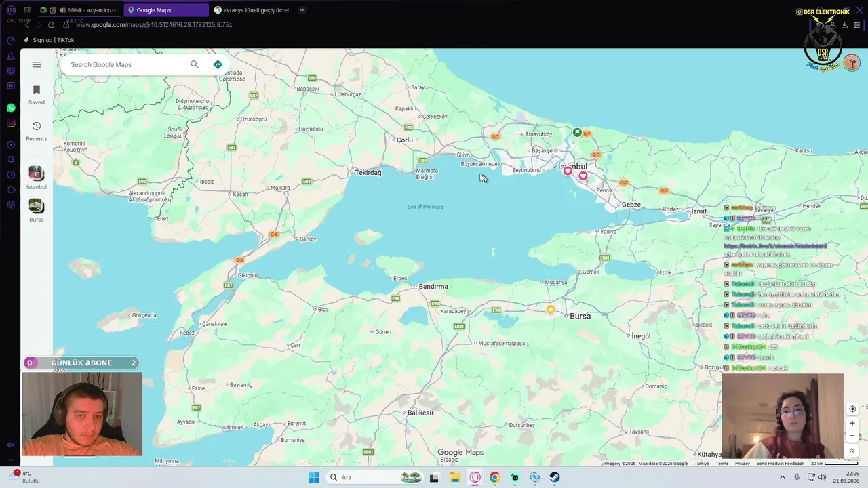Expand map controls with the chevron button
This screenshot has width=868, height=488.
[x=852, y=451]
